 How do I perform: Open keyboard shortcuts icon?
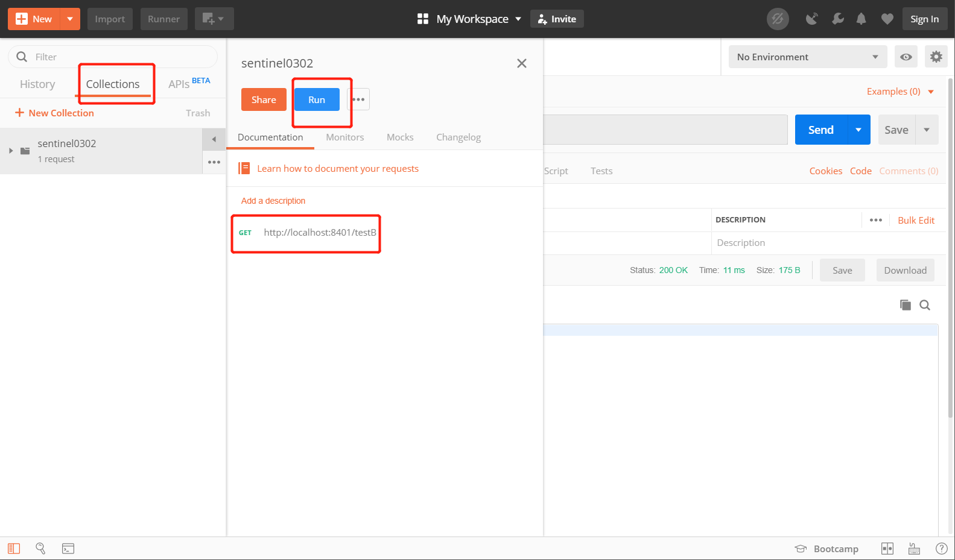pyautogui.click(x=915, y=549)
